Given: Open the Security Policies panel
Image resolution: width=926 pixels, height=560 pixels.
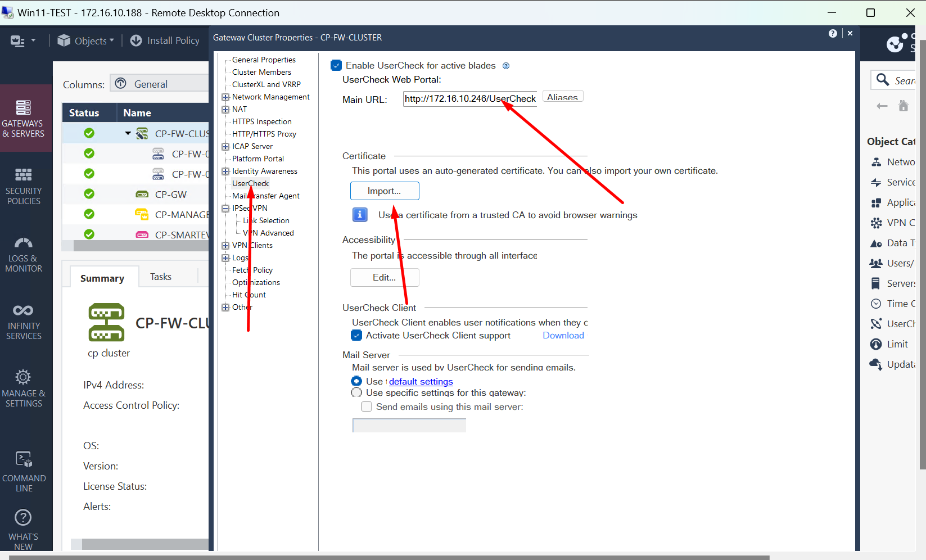Looking at the screenshot, I should click(23, 186).
